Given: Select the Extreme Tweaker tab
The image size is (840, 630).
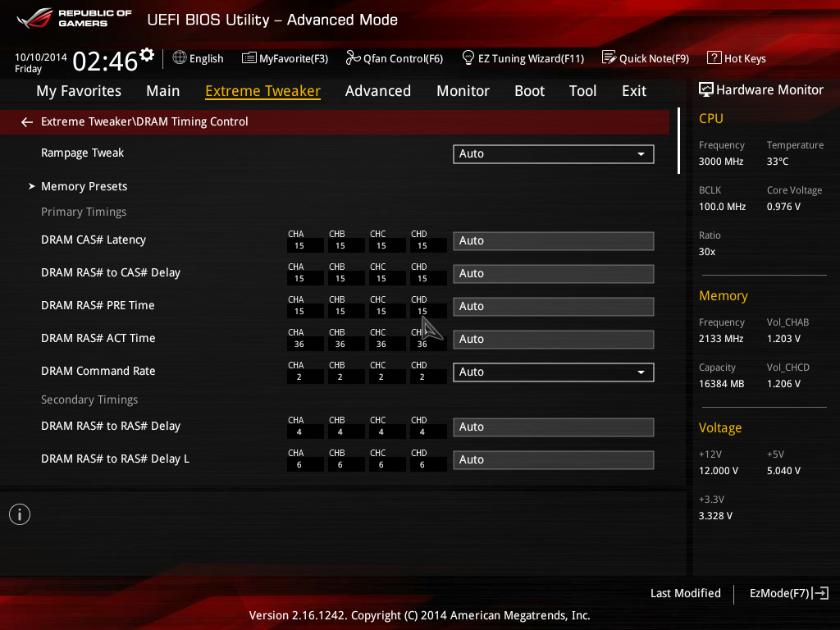Looking at the screenshot, I should 263,91.
